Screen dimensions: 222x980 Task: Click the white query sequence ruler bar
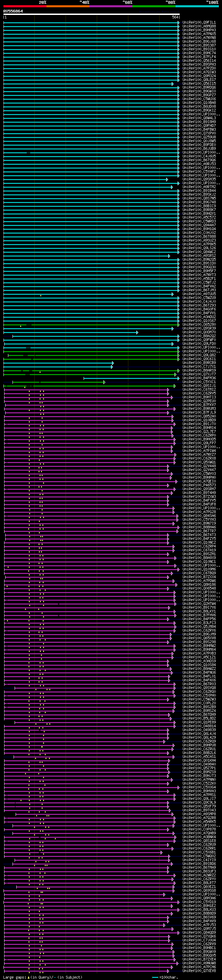91,15
